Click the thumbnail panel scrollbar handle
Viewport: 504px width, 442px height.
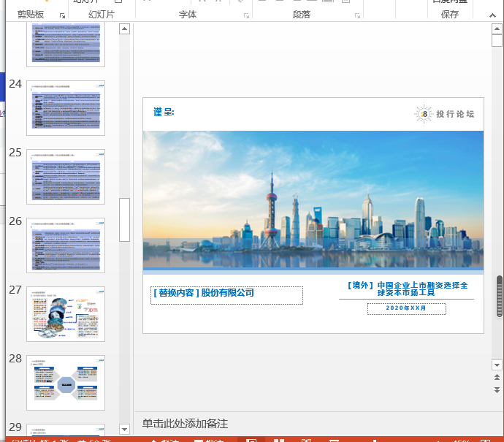click(x=124, y=220)
